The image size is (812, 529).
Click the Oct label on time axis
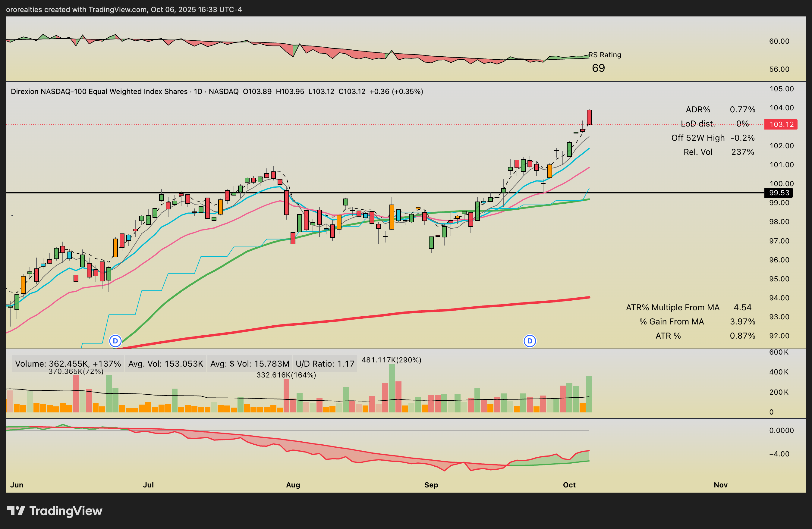[569, 485]
